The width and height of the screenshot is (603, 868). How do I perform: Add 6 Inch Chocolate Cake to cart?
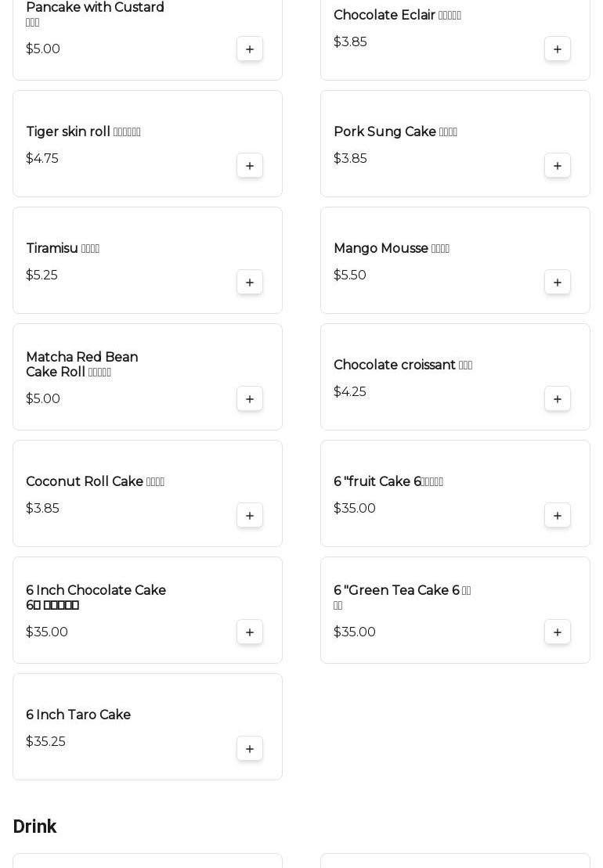250,632
